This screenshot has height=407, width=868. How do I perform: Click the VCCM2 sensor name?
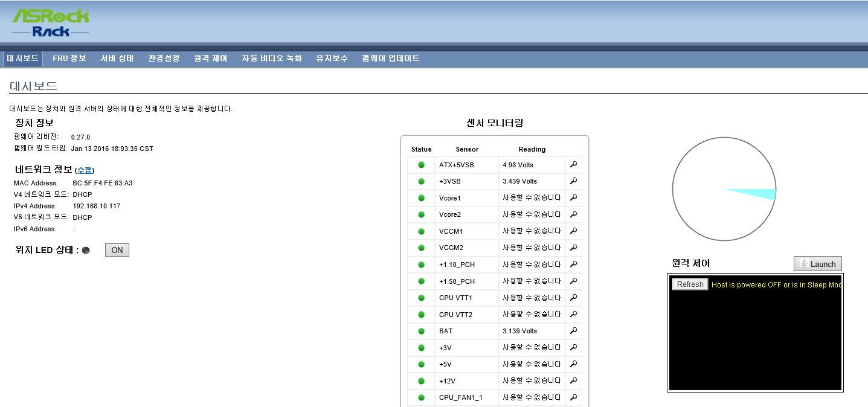coord(451,248)
